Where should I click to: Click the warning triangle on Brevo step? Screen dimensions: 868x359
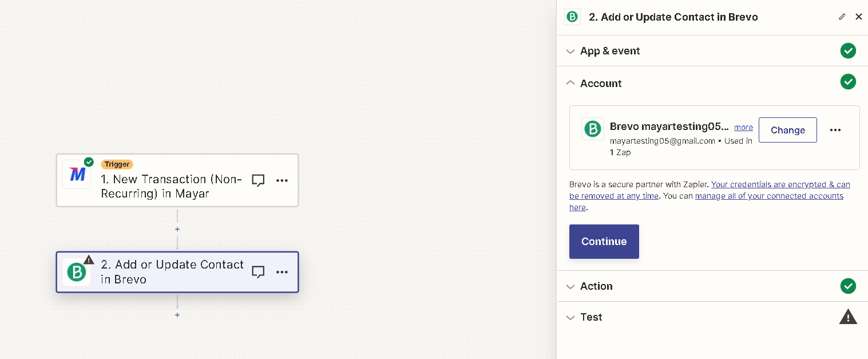[89, 259]
